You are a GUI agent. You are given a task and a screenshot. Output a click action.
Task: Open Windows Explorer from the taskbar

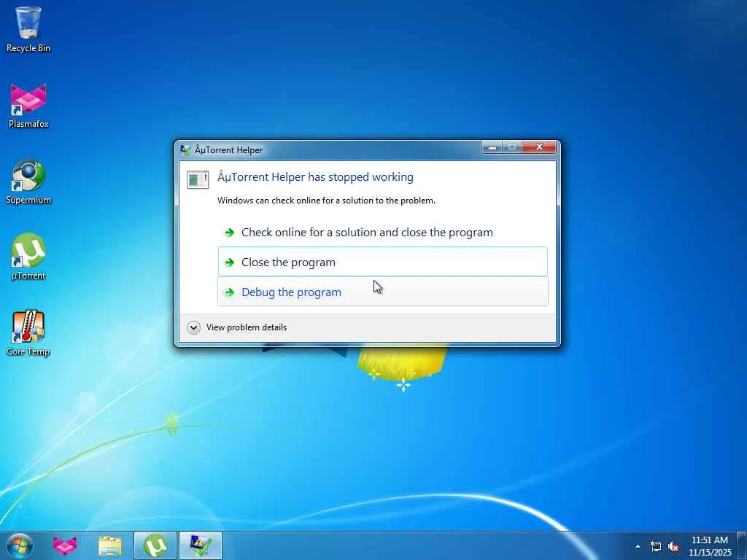[x=110, y=545]
